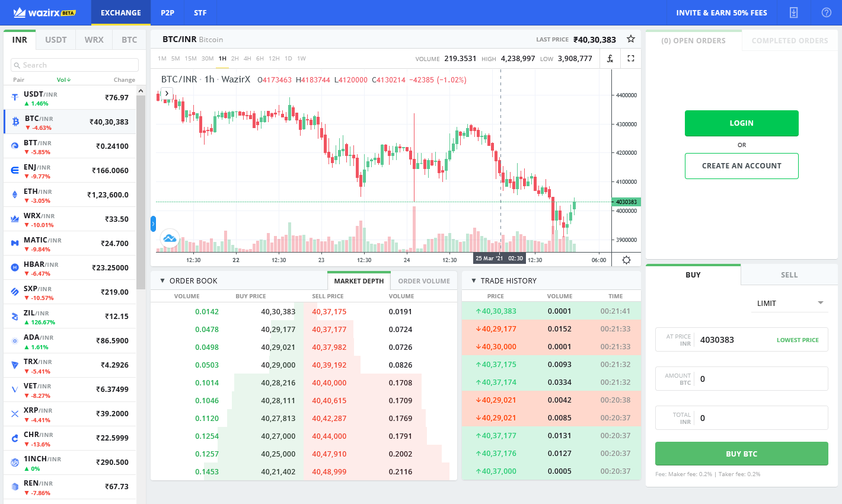This screenshot has width=842, height=504.
Task: Click the VET coin icon
Action: pos(15,389)
